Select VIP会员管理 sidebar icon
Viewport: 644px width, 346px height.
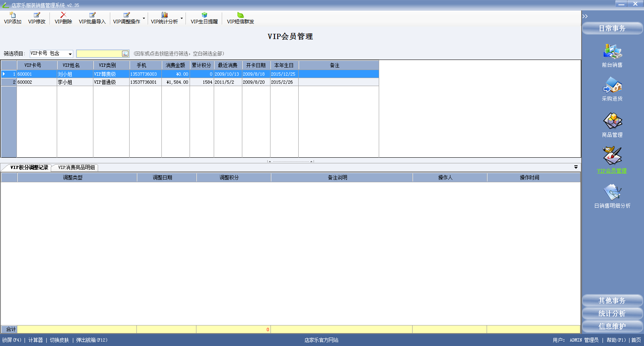click(x=612, y=160)
